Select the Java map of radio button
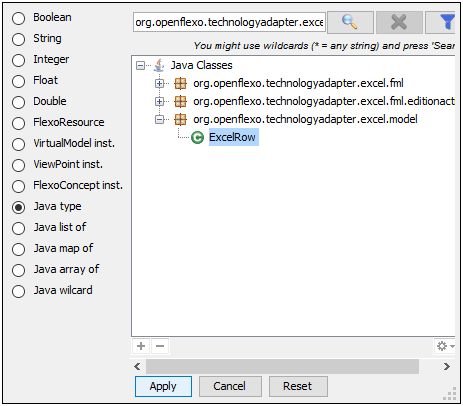Screen dimensions: 463x406 18,249
